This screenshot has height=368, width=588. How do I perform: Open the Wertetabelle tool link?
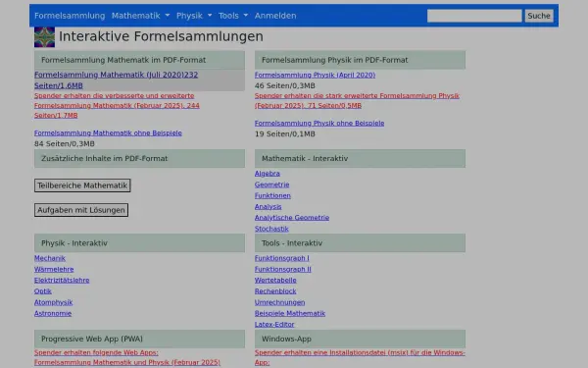(275, 280)
